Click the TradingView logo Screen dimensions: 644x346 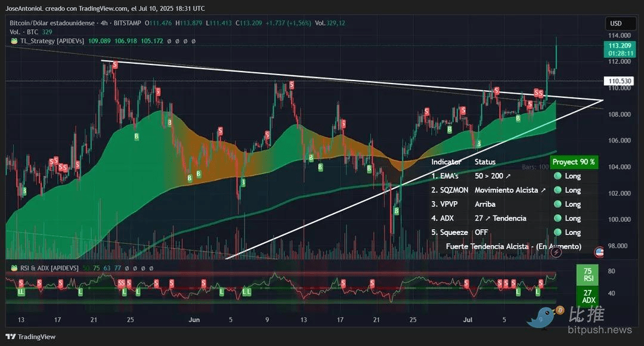click(30, 336)
